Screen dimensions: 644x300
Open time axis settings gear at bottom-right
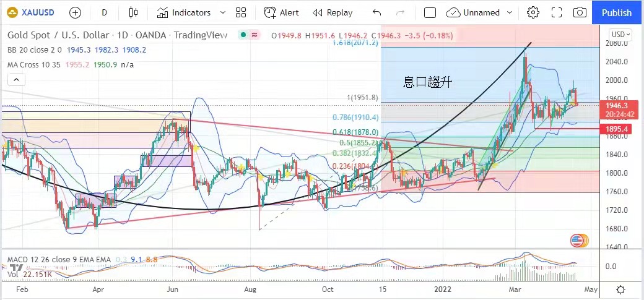620,289
